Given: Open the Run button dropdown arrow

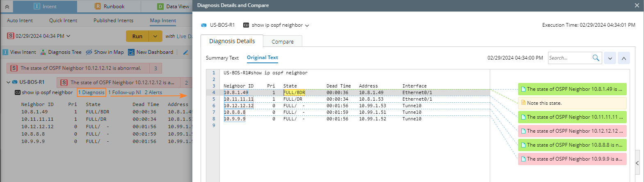Looking at the screenshot, I should click(155, 36).
